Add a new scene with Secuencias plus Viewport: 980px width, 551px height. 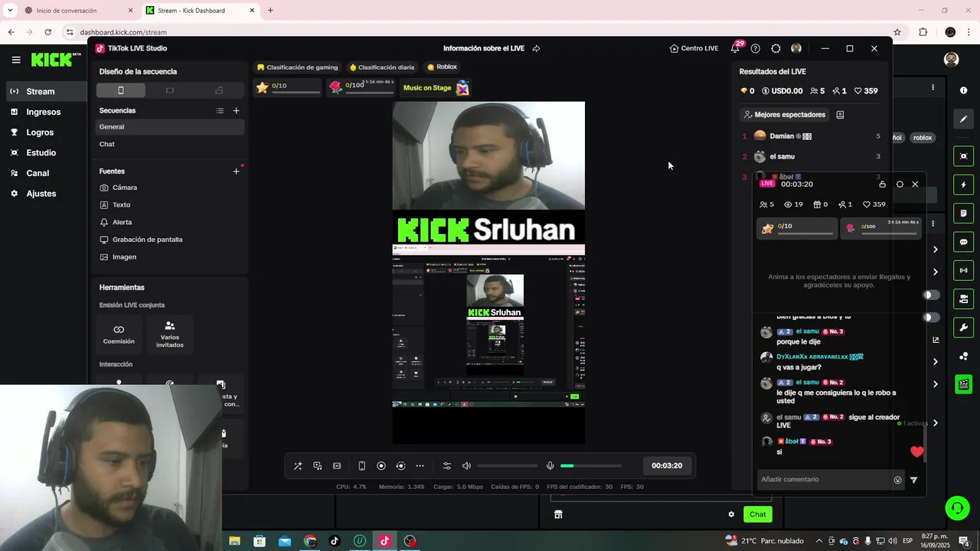(236, 111)
